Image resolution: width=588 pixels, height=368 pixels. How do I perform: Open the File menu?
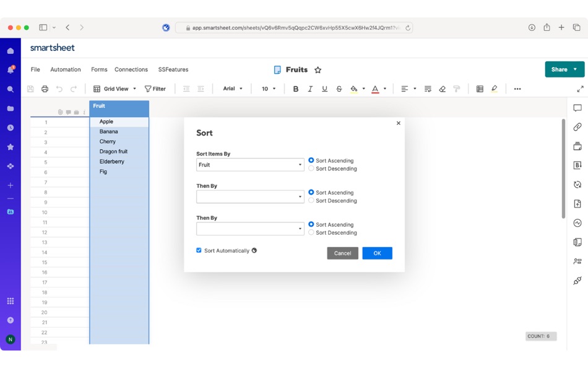35,69
